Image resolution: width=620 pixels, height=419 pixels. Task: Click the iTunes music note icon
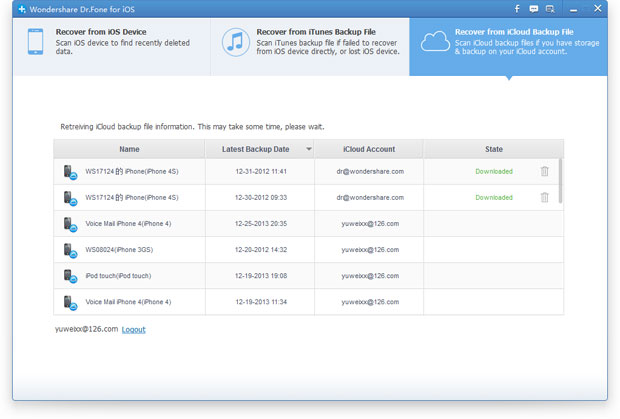pos(236,42)
